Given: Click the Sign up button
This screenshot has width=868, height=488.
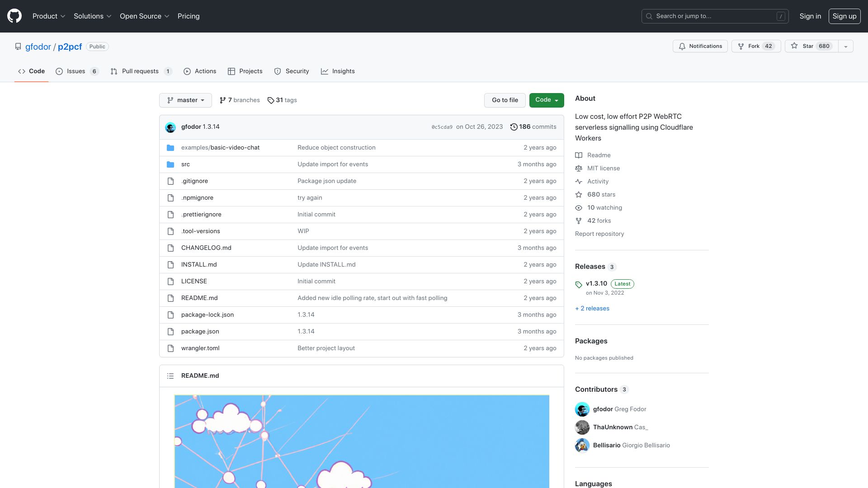Looking at the screenshot, I should pos(844,16).
